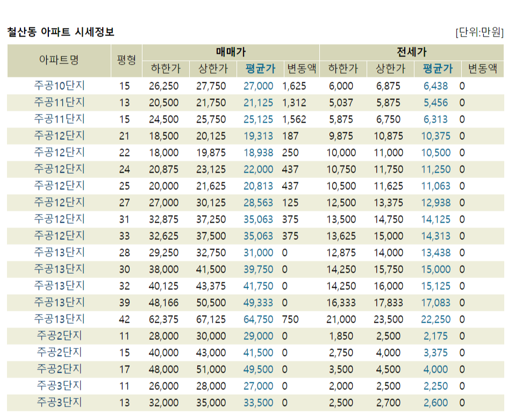Click the 33,500 average sale price
The width and height of the screenshot is (508, 420).
coord(258,403)
